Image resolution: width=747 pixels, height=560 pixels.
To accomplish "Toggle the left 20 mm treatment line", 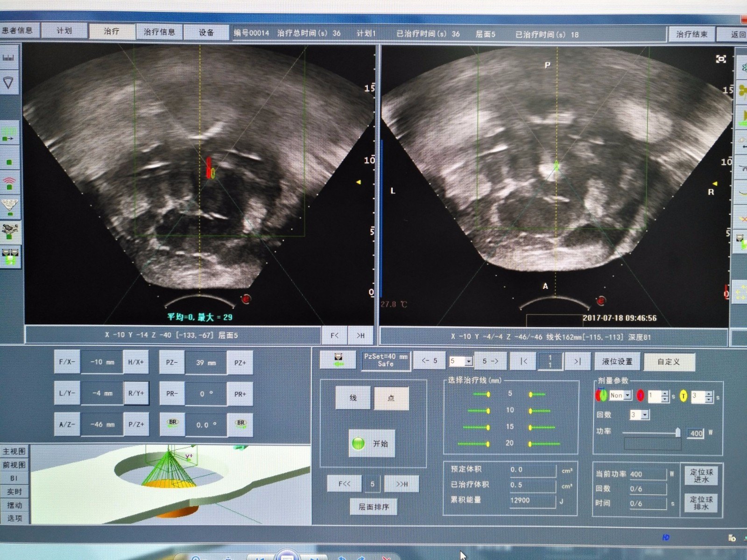I will [x=474, y=443].
